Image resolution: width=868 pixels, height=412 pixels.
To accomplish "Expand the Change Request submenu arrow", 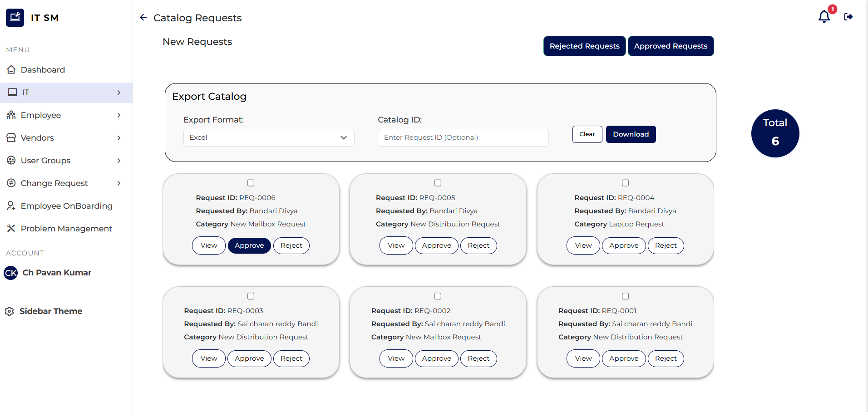I will pyautogui.click(x=119, y=183).
